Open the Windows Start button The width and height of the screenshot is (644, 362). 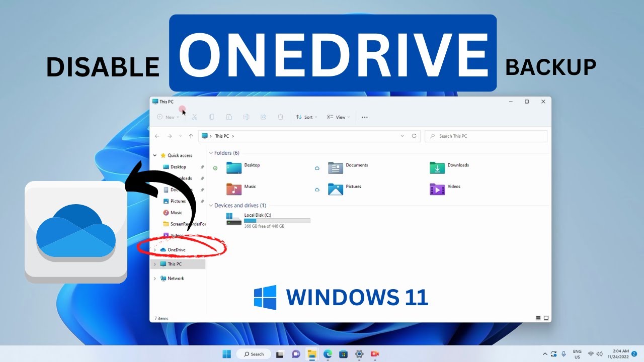[227, 354]
